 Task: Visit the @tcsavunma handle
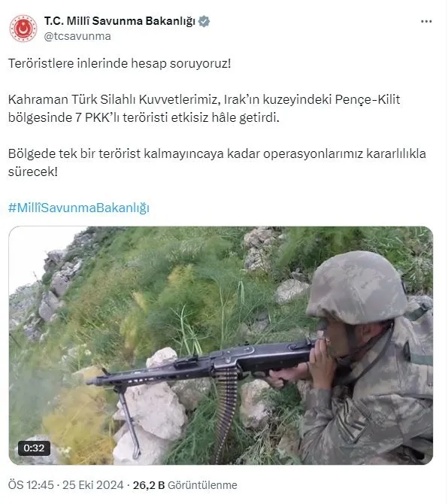coord(77,36)
